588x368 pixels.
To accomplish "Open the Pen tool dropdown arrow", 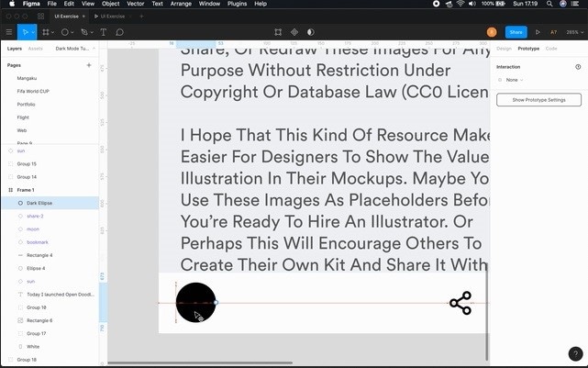I will tap(92, 33).
